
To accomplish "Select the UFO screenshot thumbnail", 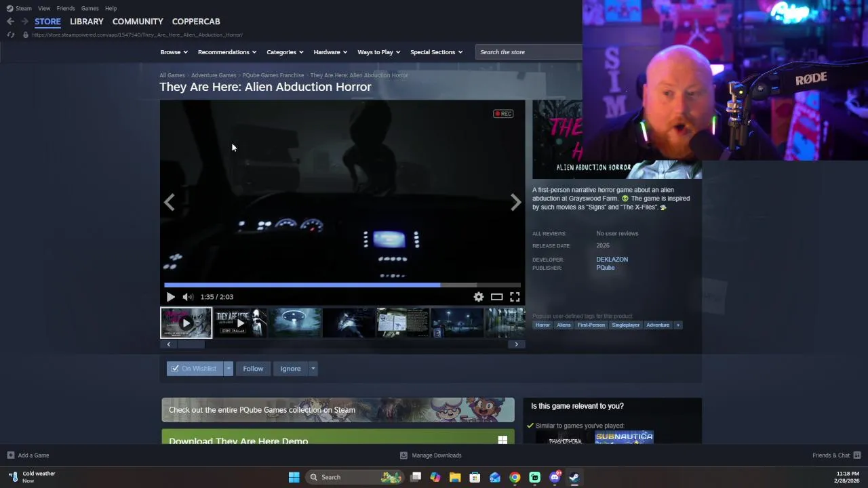I will tap(294, 323).
